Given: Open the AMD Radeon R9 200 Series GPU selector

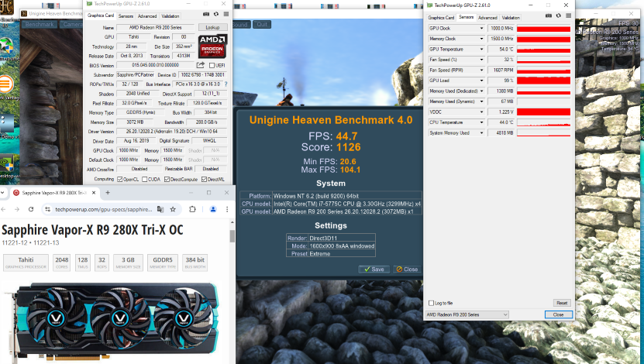Looking at the screenshot, I should tap(467, 314).
